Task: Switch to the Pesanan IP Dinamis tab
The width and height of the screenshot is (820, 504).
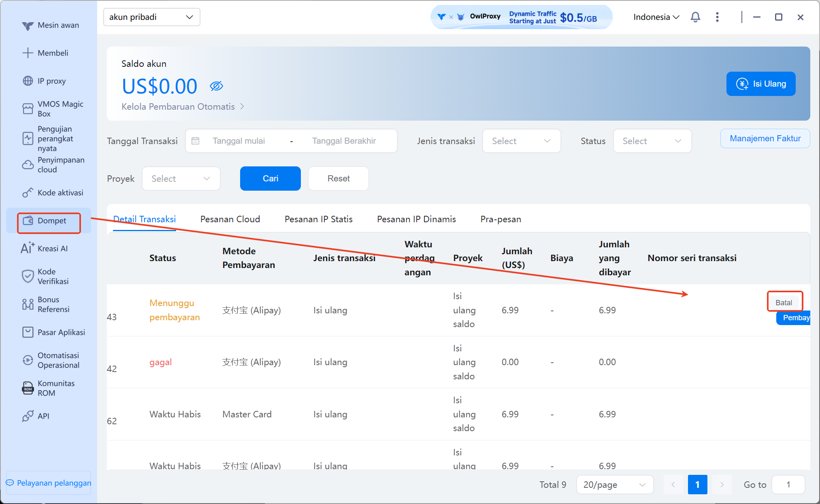Action: 416,219
